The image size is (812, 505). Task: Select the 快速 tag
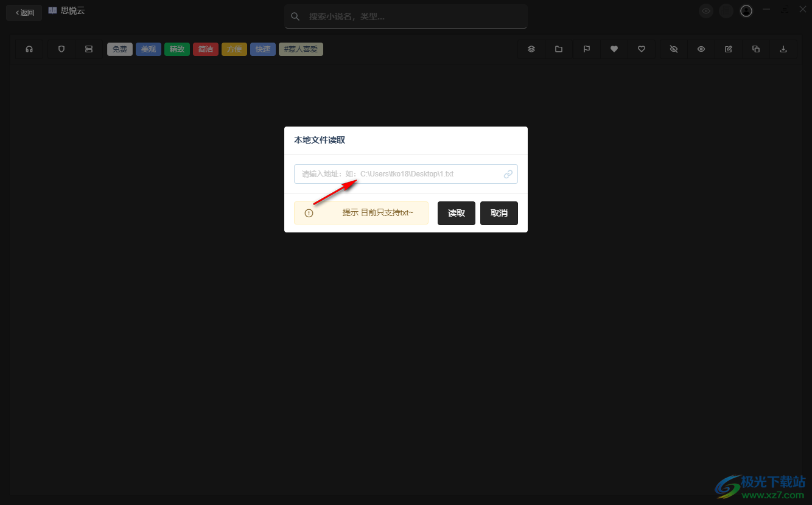(x=263, y=49)
